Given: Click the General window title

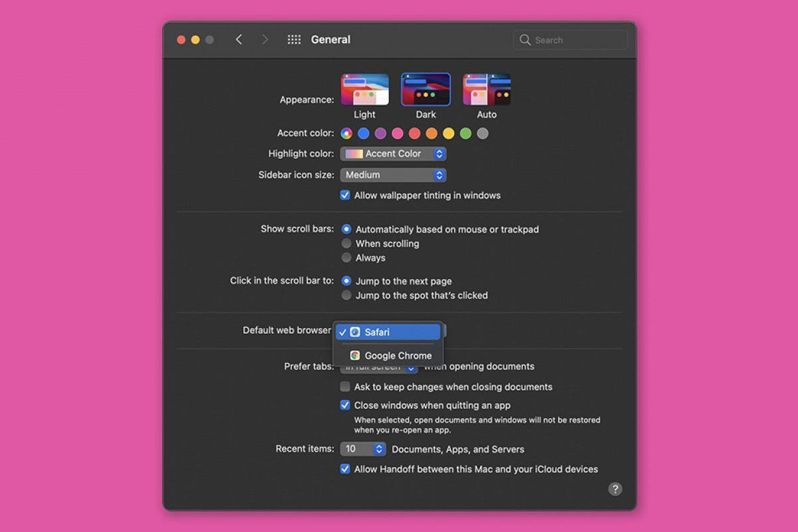Looking at the screenshot, I should [331, 40].
